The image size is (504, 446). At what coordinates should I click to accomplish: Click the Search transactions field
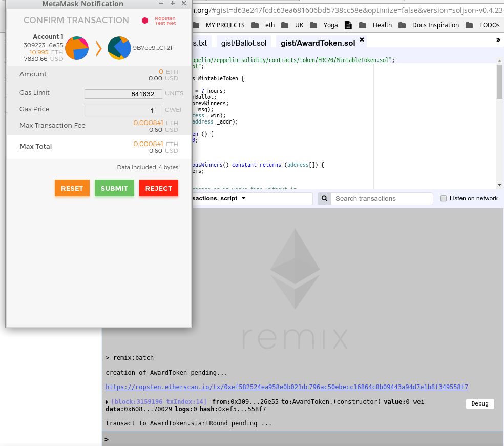[x=382, y=198]
